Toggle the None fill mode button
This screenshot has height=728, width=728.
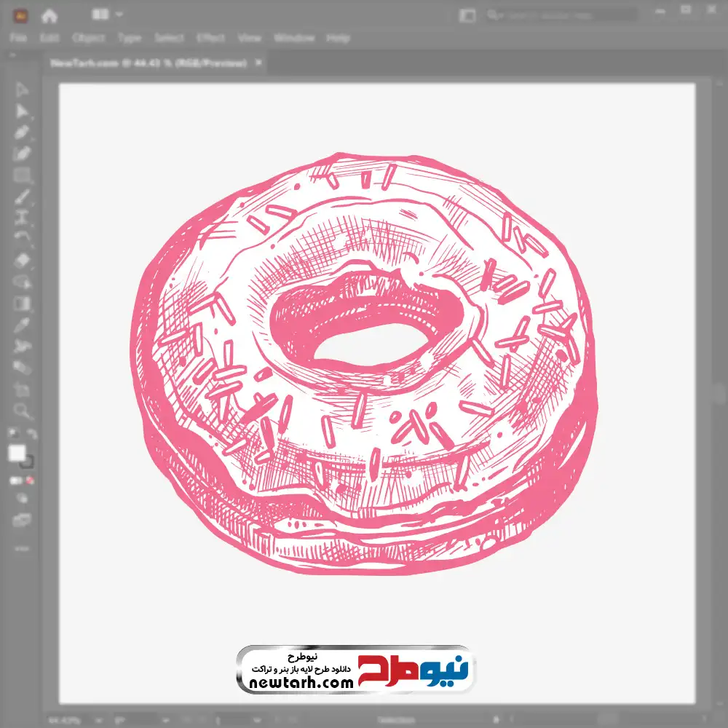click(x=31, y=481)
